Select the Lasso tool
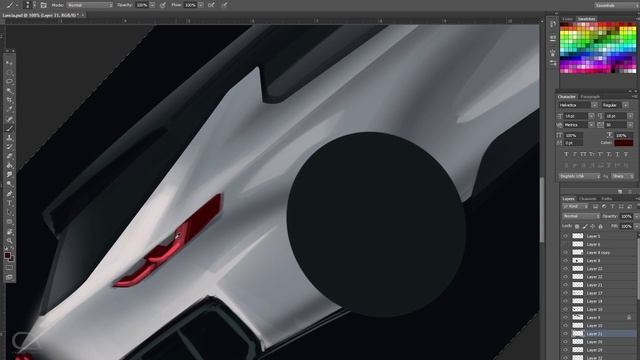This screenshot has width=640, height=360. [x=9, y=82]
